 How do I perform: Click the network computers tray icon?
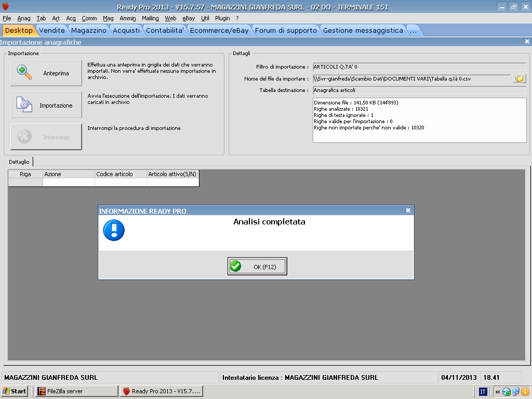(x=516, y=392)
